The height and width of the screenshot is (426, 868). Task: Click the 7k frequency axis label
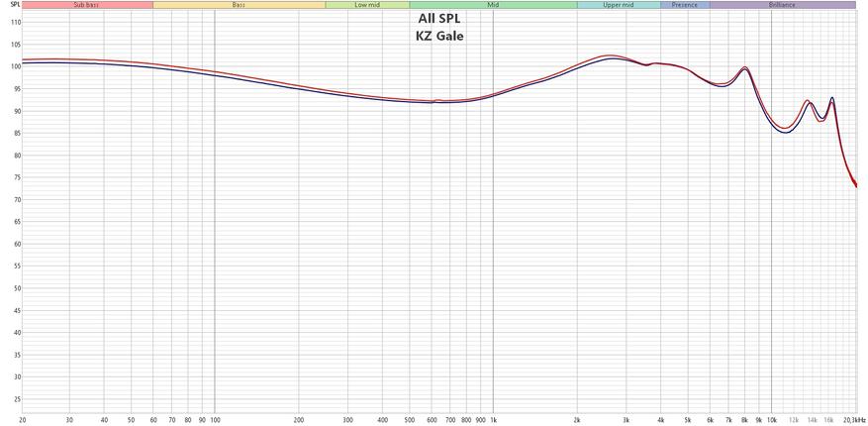point(728,420)
